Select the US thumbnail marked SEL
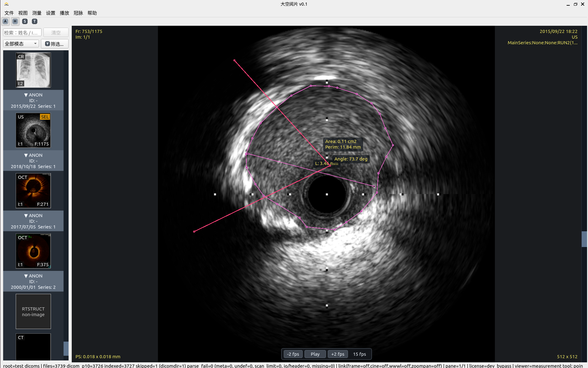 (33, 130)
